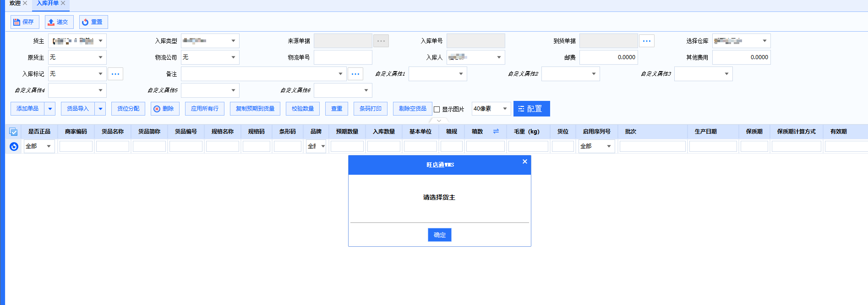Click ellipsis button next to 到货单据

click(x=647, y=41)
